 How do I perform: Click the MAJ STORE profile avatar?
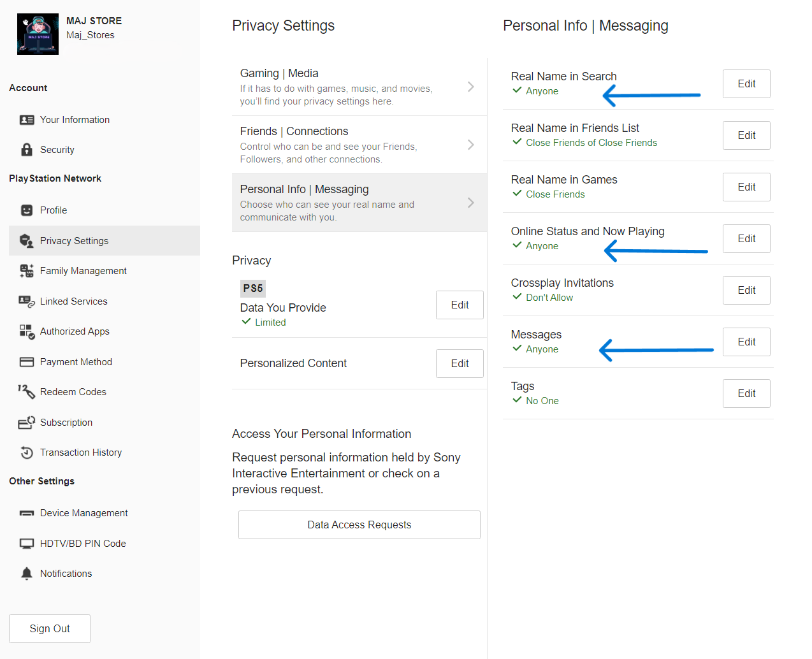[38, 34]
